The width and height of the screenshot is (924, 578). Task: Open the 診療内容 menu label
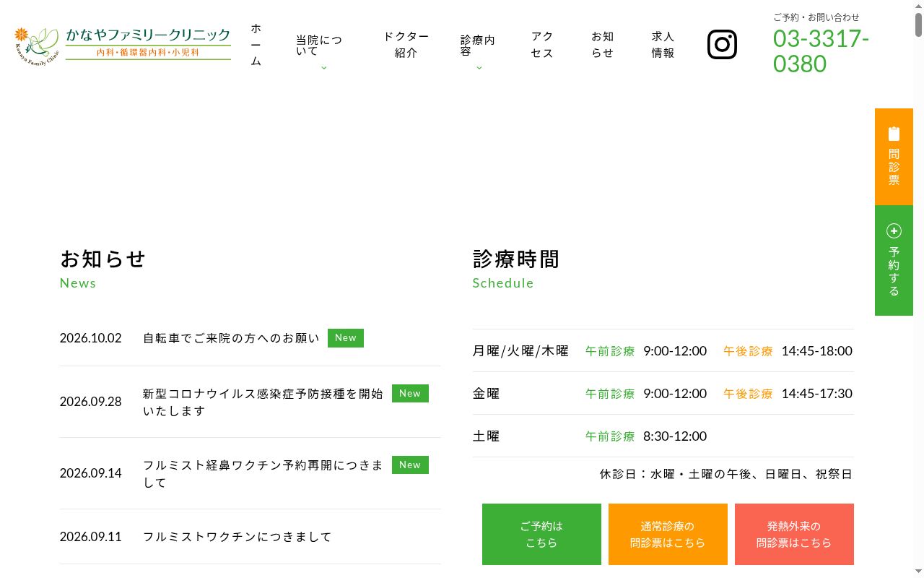tap(478, 45)
